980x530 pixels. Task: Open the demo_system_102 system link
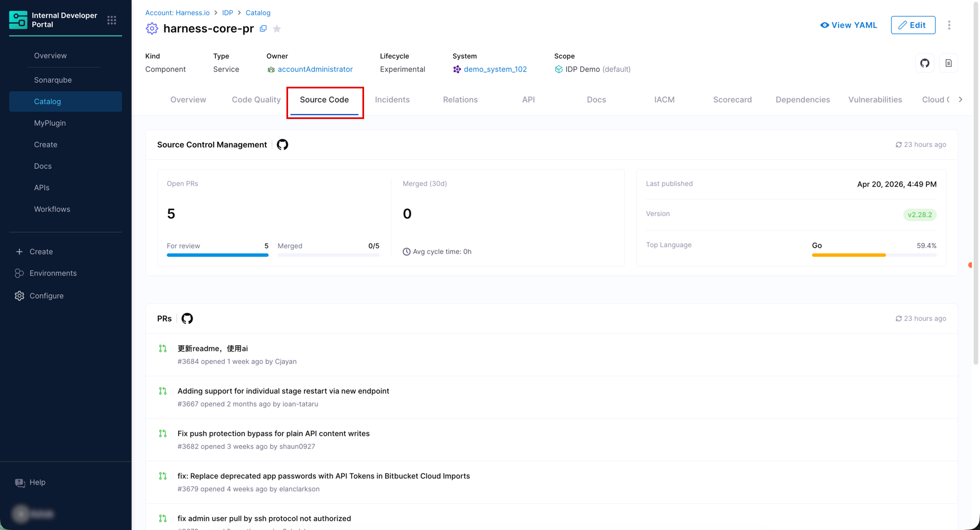pos(495,69)
